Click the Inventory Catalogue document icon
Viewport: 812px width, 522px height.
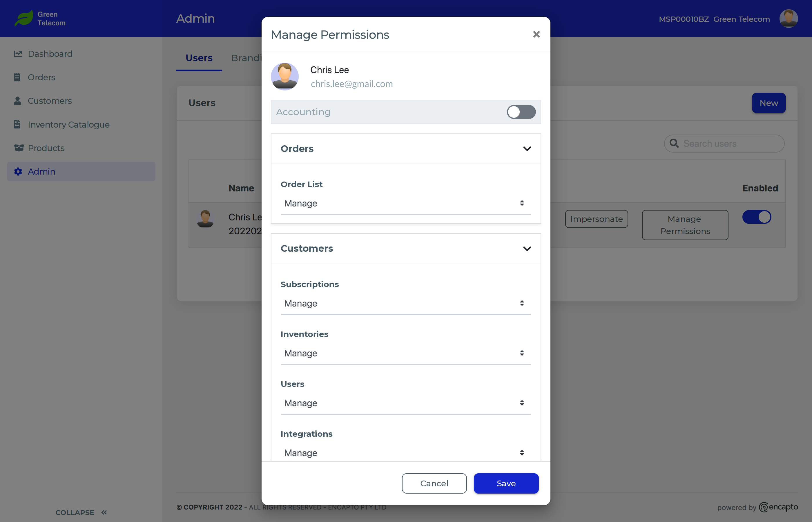click(17, 124)
